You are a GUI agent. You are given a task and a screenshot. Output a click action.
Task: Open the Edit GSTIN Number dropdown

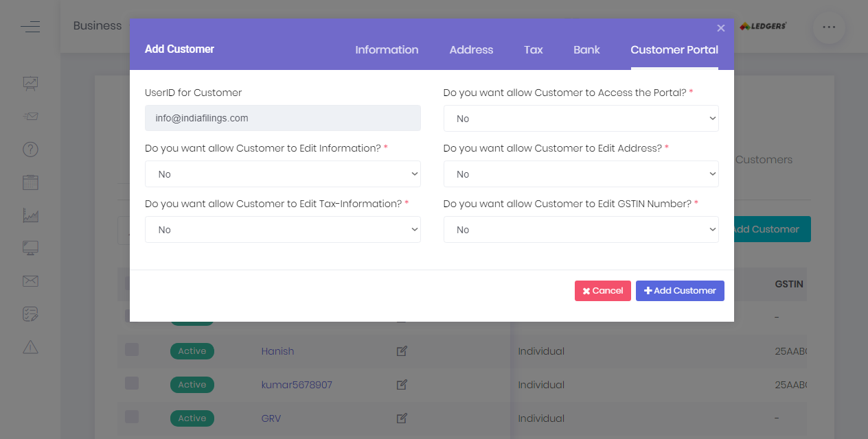point(580,229)
